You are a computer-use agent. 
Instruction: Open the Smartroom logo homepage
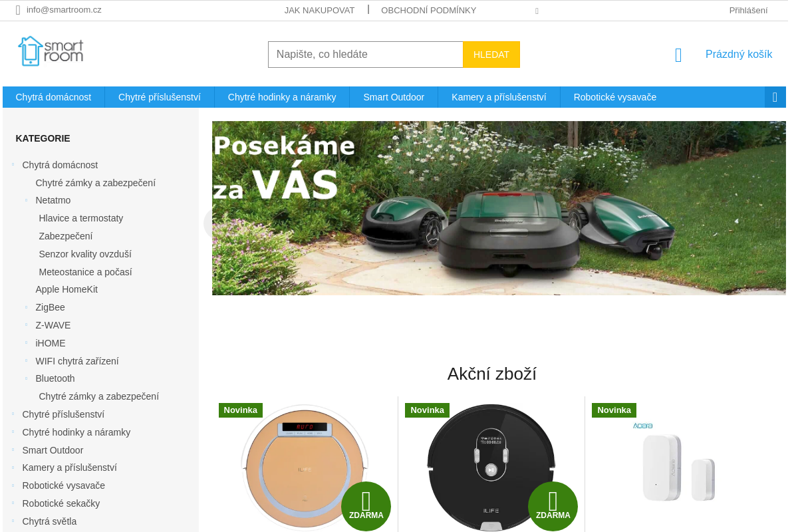tap(51, 51)
